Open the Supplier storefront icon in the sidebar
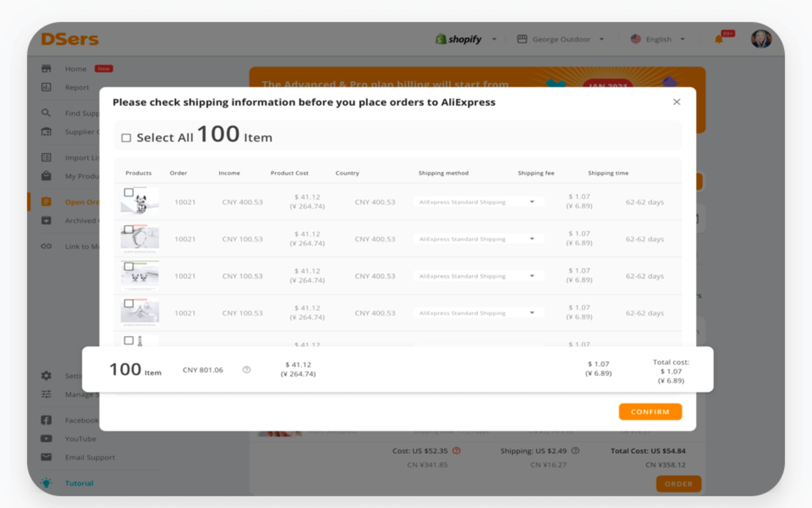The width and height of the screenshot is (812, 508). point(46,132)
